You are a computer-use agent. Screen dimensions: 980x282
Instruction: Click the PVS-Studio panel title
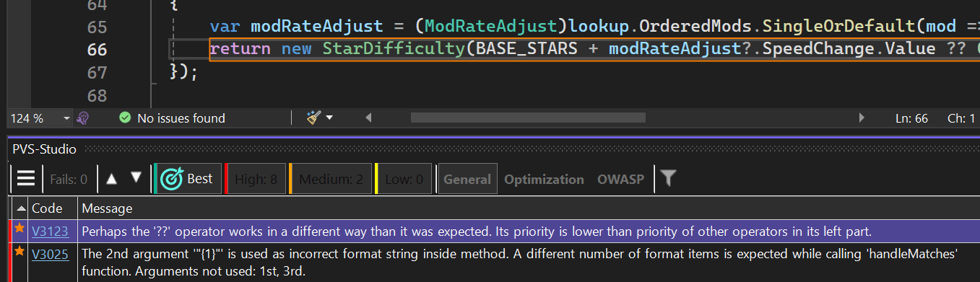click(x=45, y=149)
